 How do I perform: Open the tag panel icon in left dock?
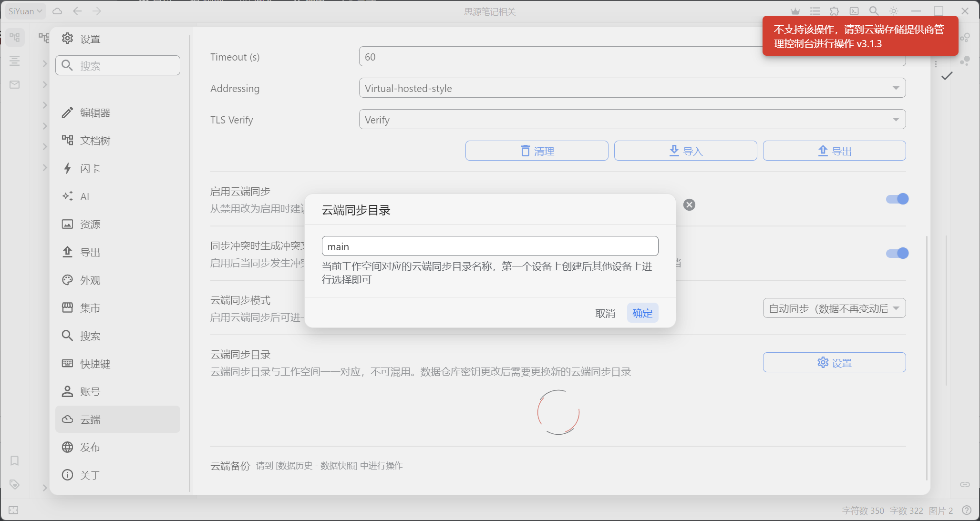(14, 484)
